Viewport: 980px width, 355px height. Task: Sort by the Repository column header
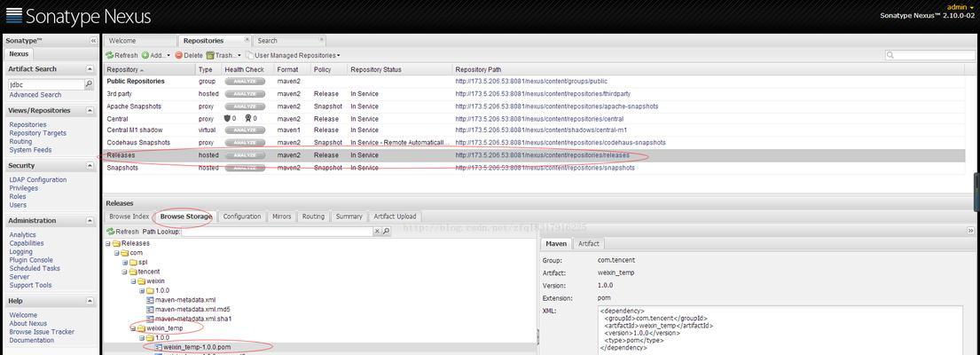(149, 69)
